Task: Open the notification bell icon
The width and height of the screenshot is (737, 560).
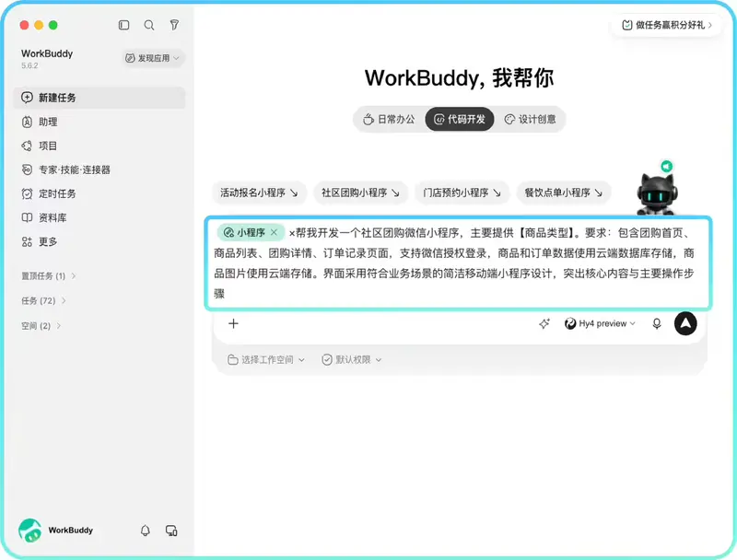Action: 146,531
